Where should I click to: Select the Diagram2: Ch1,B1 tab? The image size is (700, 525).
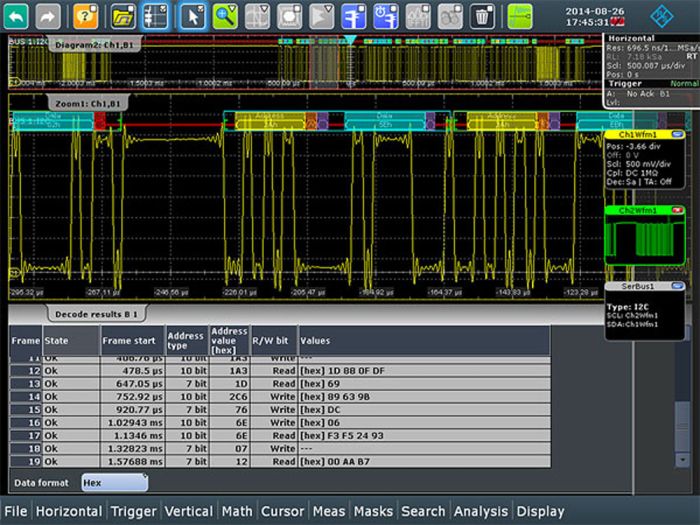point(94,45)
